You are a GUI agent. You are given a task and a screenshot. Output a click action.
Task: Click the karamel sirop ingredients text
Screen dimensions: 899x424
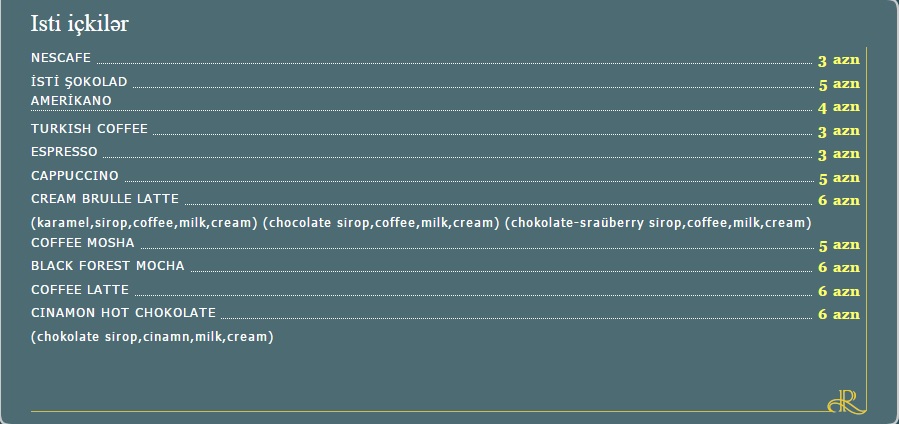click(x=144, y=223)
